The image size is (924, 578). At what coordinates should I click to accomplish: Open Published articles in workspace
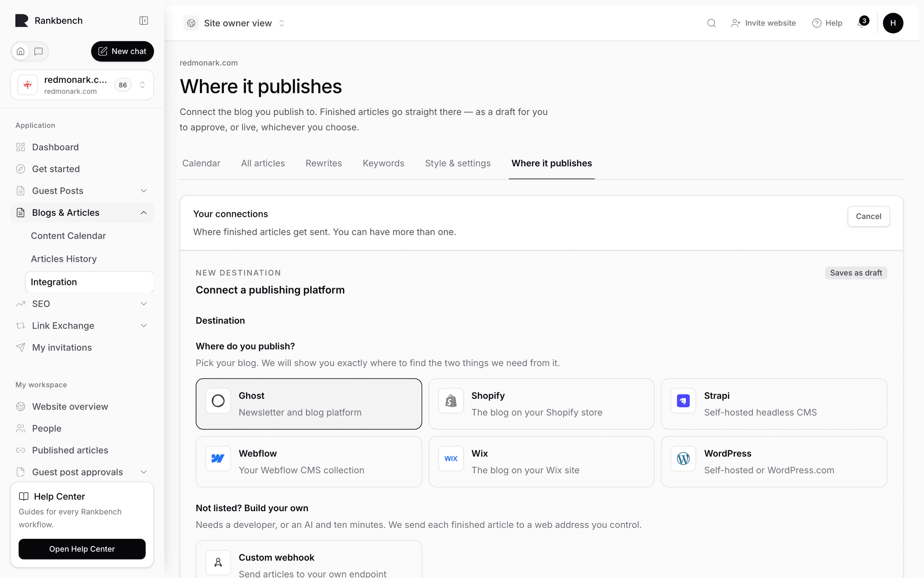[x=82, y=450]
